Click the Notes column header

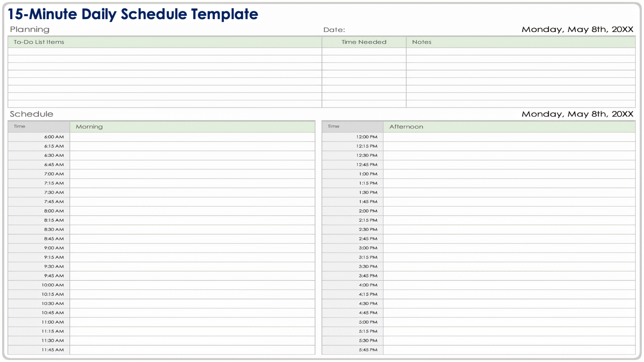point(422,42)
